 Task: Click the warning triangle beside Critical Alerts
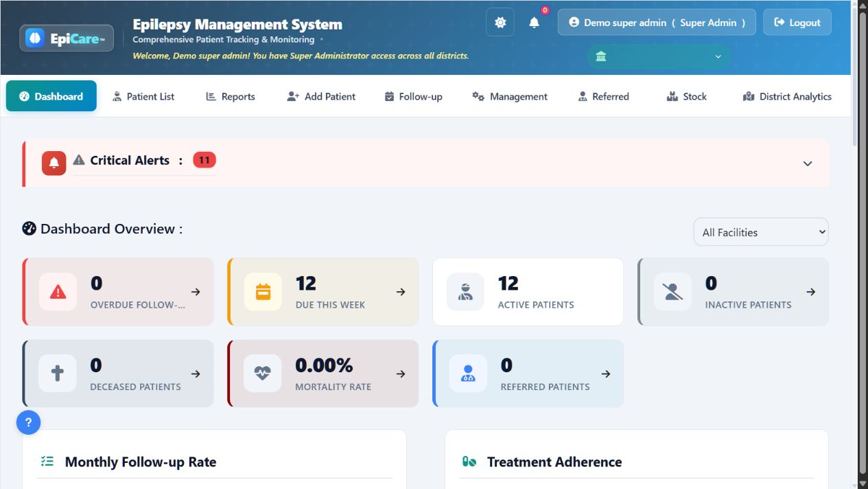pyautogui.click(x=79, y=160)
